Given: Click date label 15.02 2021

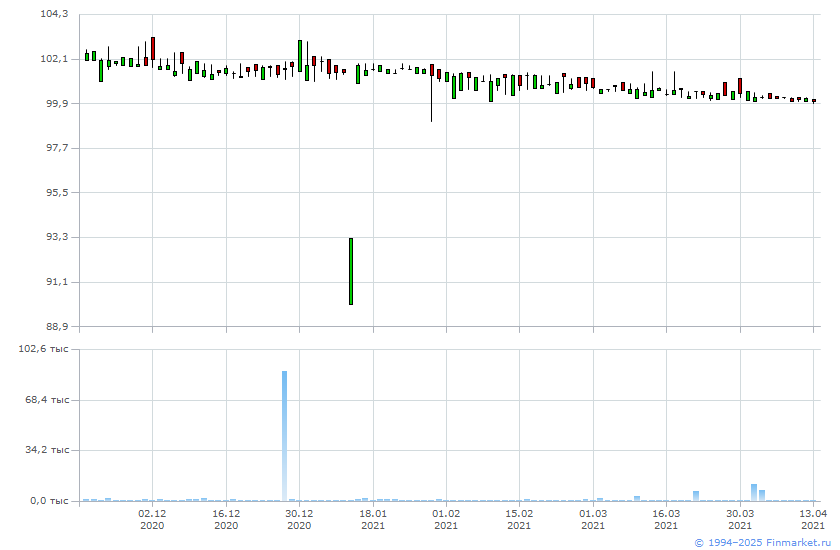Looking at the screenshot, I should pyautogui.click(x=519, y=519).
